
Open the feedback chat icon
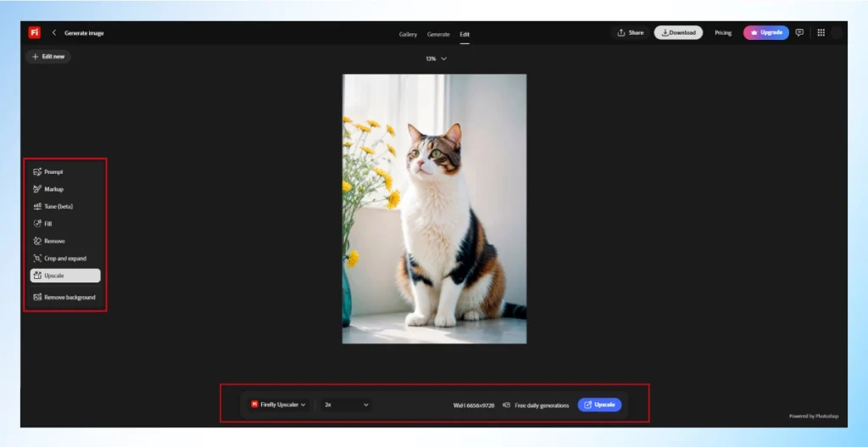click(799, 33)
